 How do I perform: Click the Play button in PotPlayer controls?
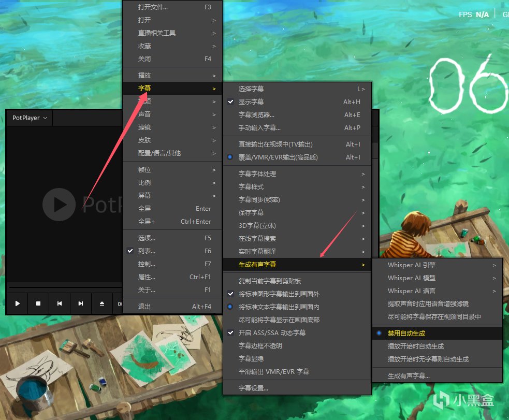pyautogui.click(x=18, y=303)
